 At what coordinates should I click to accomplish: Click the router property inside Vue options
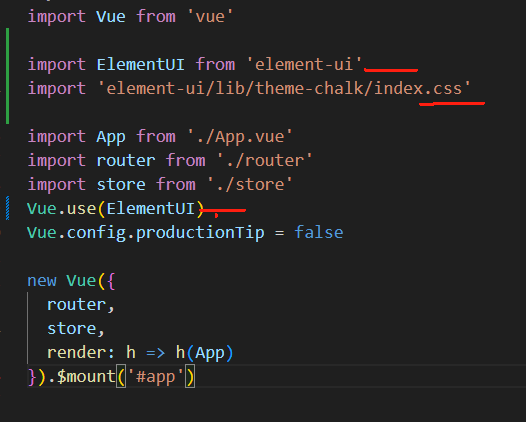tap(76, 305)
